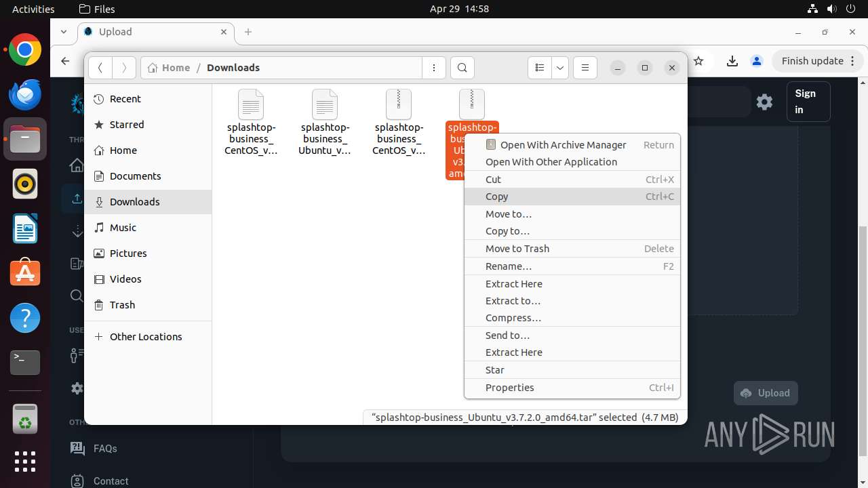Close the Upload browser tab
Viewport: 868px width, 488px height.
pos(224,32)
